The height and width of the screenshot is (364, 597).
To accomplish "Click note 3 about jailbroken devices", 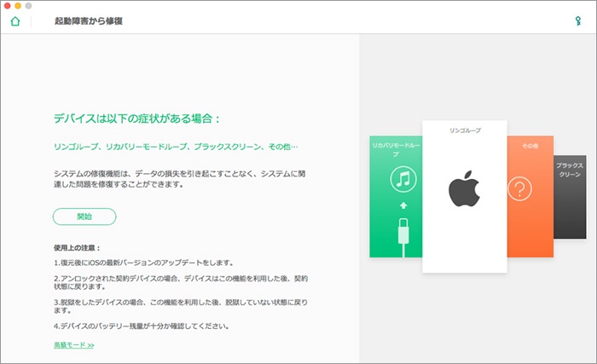I will pos(181,306).
